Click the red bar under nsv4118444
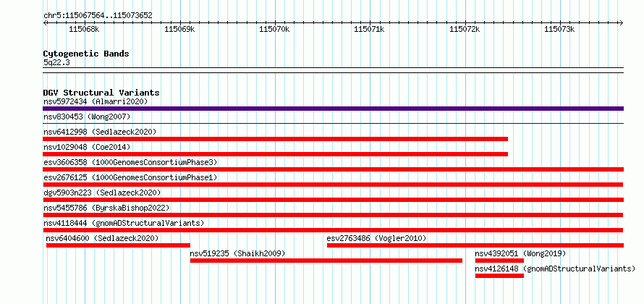644x304 pixels. pos(333,230)
